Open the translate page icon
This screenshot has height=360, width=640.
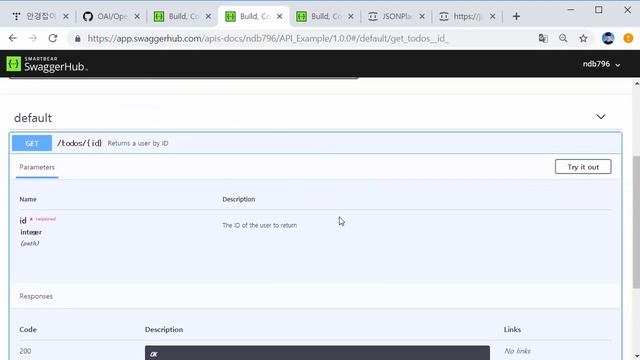(543, 38)
